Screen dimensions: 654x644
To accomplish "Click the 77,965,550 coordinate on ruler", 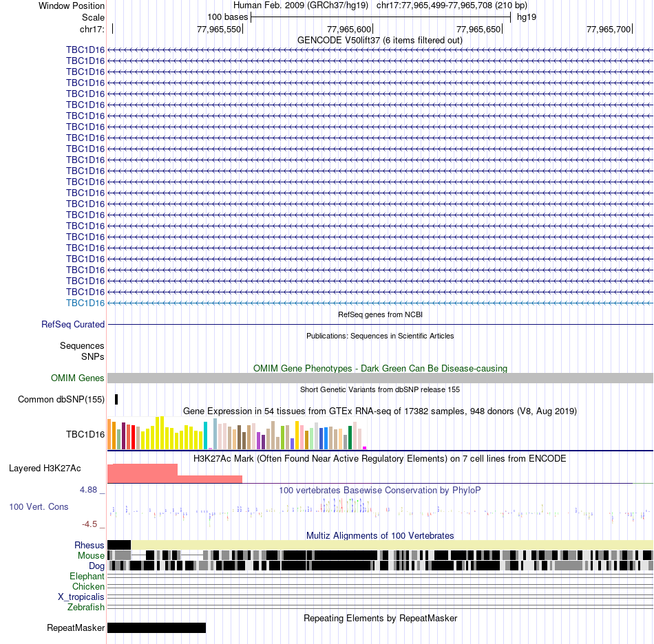I will coord(218,29).
